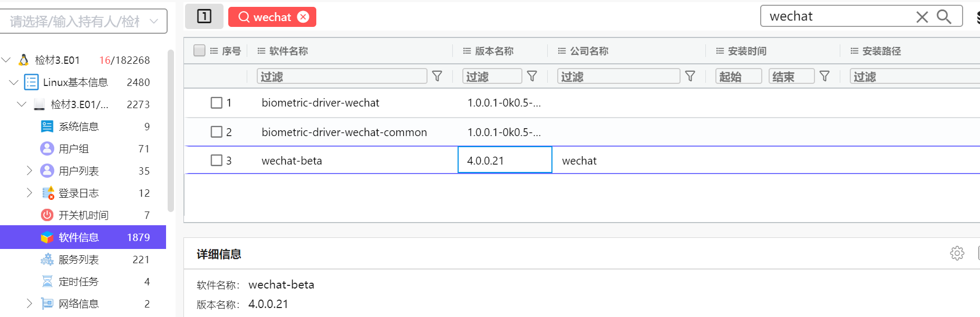
Task: Toggle the select-all header checkbox
Action: [199, 51]
